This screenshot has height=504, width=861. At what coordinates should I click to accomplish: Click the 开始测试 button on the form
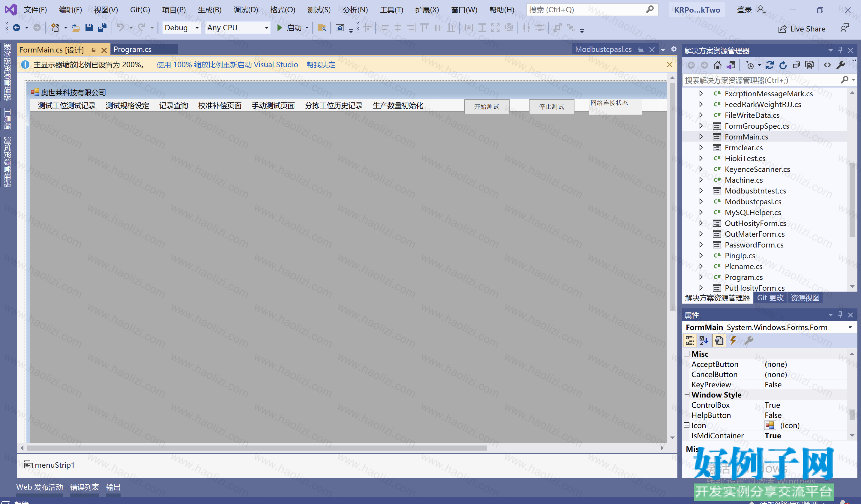point(487,106)
